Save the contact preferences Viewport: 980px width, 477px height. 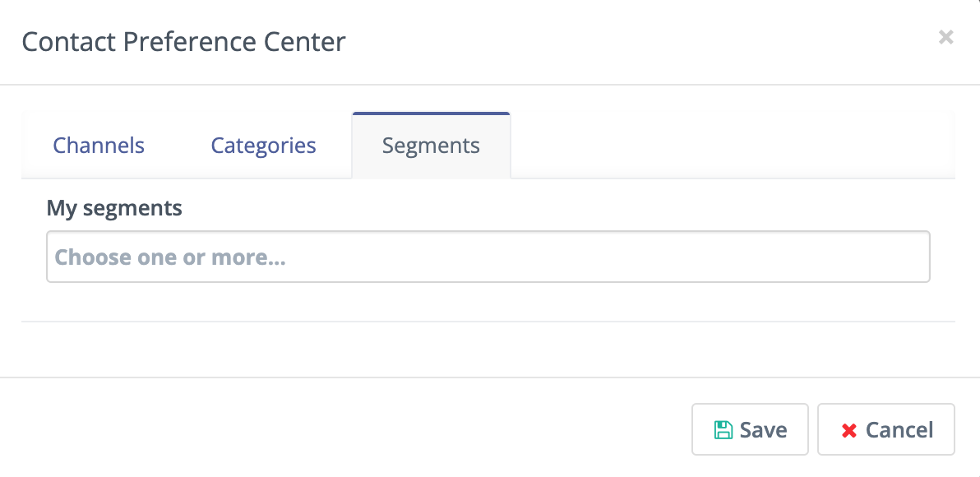[x=750, y=429]
